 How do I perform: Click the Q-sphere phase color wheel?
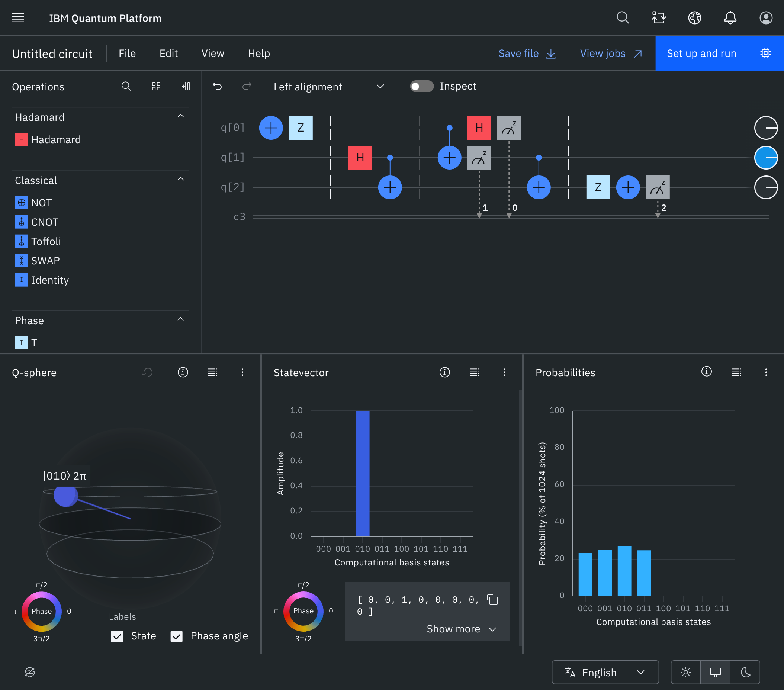point(41,611)
